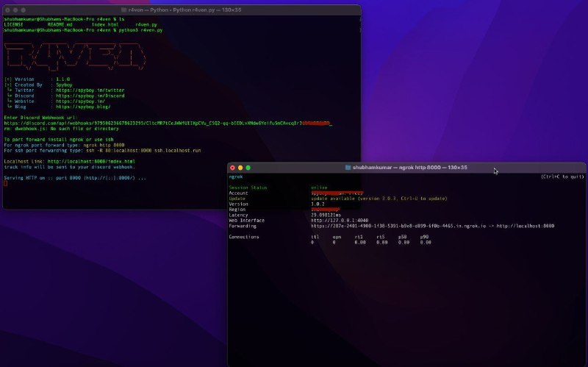Zoom the ngrok terminal with green button
This screenshot has width=588, height=367.
pyautogui.click(x=248, y=168)
